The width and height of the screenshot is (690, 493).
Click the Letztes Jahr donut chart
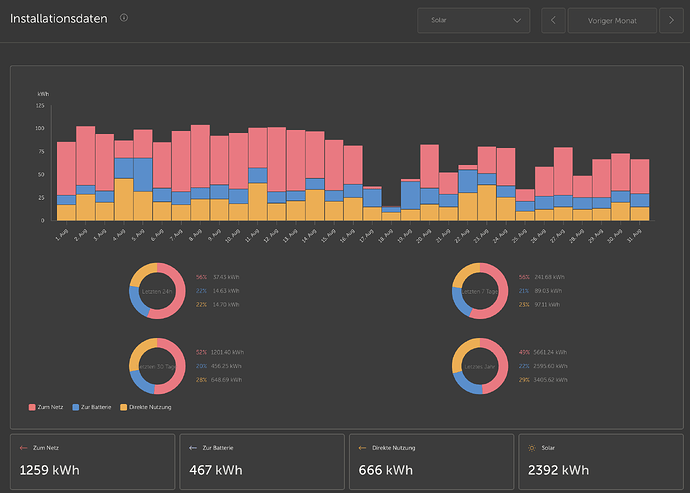pos(480,366)
